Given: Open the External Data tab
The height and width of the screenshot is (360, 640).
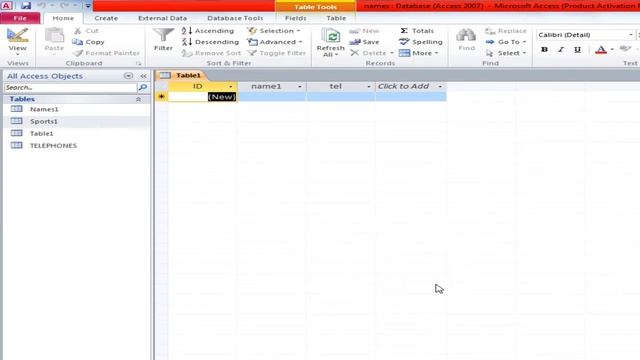Looking at the screenshot, I should click(162, 18).
